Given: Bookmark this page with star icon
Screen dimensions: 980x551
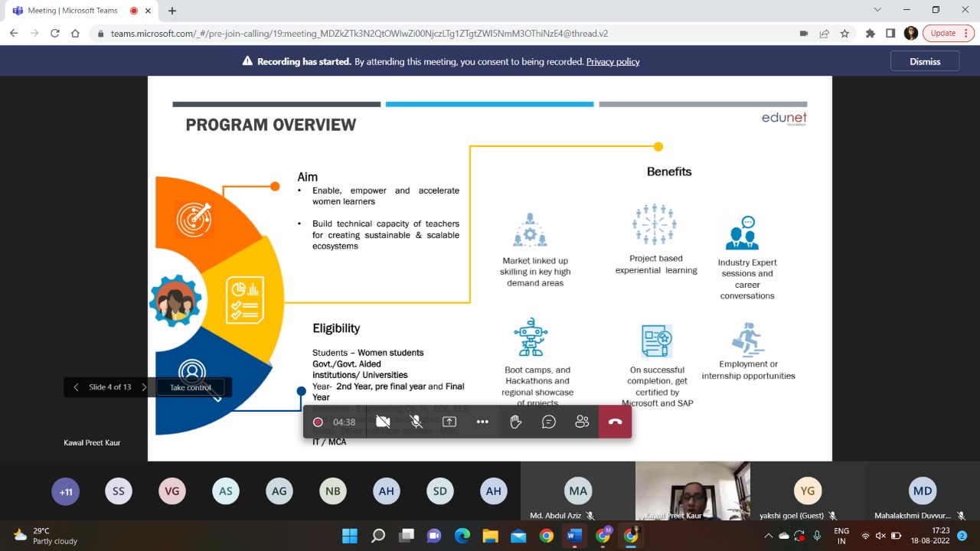Looking at the screenshot, I should [x=844, y=34].
